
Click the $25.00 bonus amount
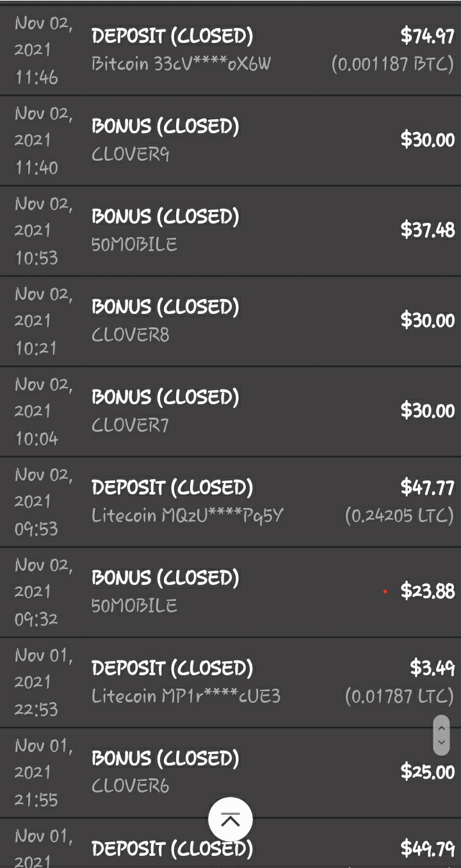coord(427,772)
